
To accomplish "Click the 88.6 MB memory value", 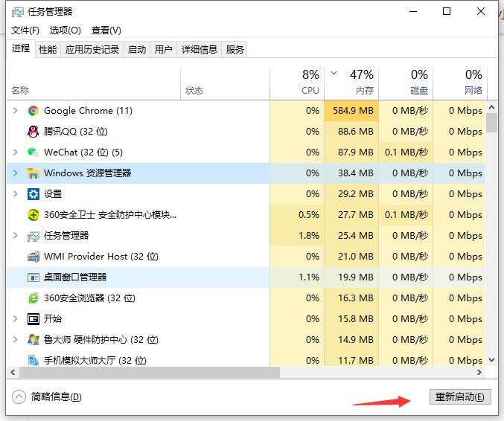I will pos(356,132).
